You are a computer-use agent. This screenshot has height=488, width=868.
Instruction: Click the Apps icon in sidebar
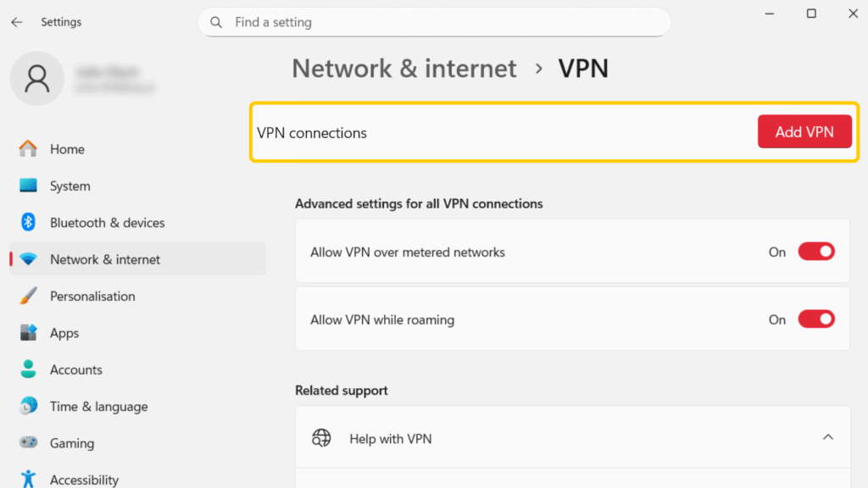click(x=29, y=333)
